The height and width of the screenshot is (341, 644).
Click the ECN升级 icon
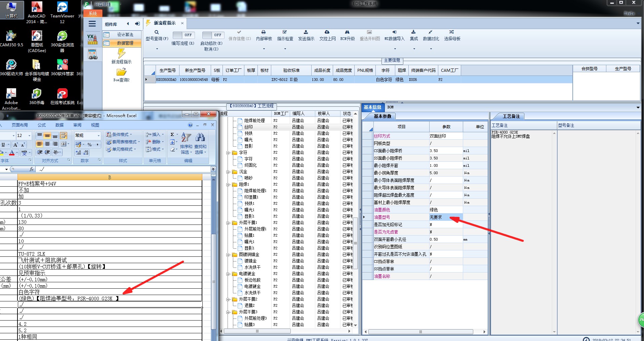coord(347,32)
